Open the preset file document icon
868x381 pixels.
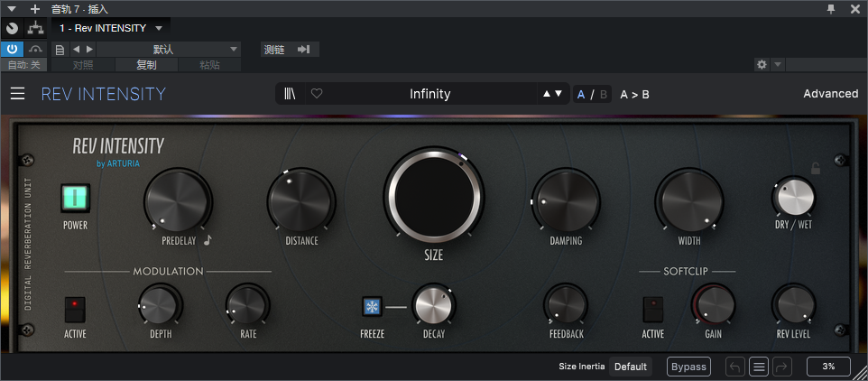(60, 50)
